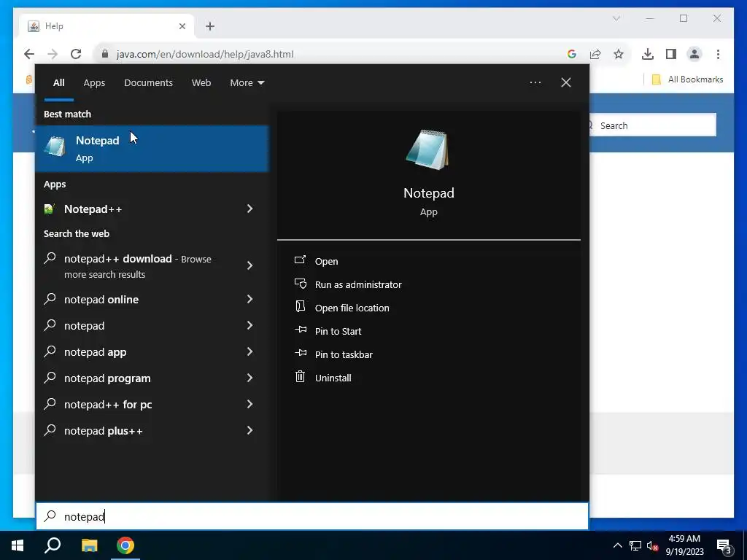Image resolution: width=747 pixels, height=560 pixels.
Task: Click Chrome forward arrow
Action: [53, 54]
